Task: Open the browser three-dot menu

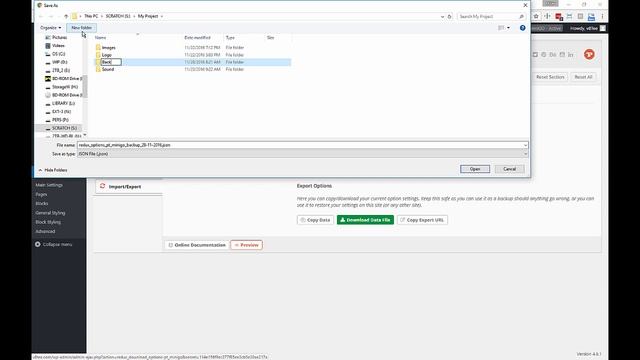Action: click(602, 16)
